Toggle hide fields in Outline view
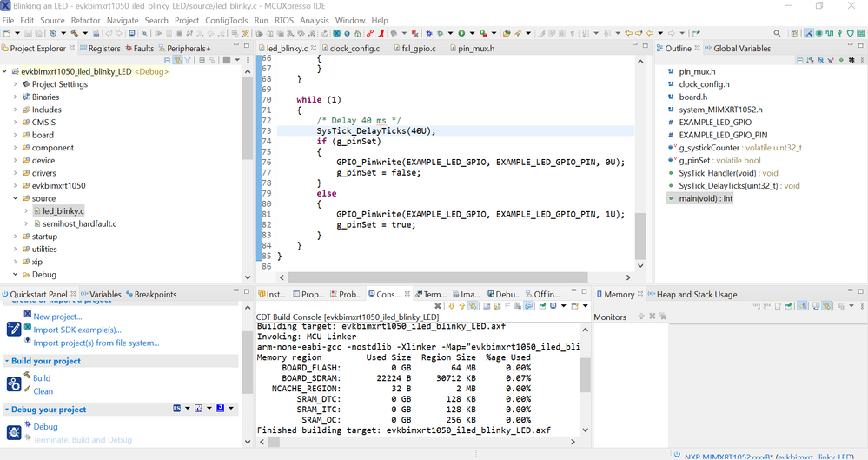 pyautogui.click(x=820, y=60)
